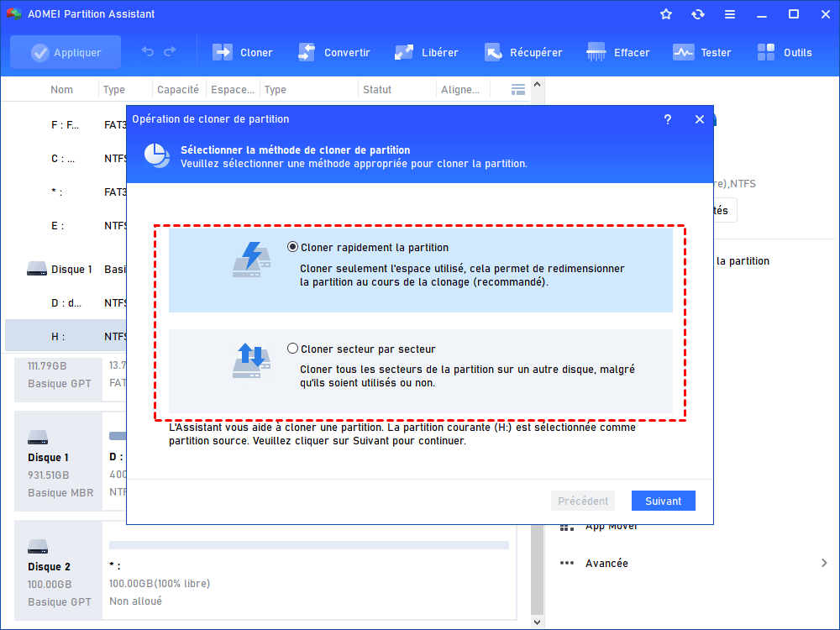Click the Disque 2 drive icon

(38, 547)
